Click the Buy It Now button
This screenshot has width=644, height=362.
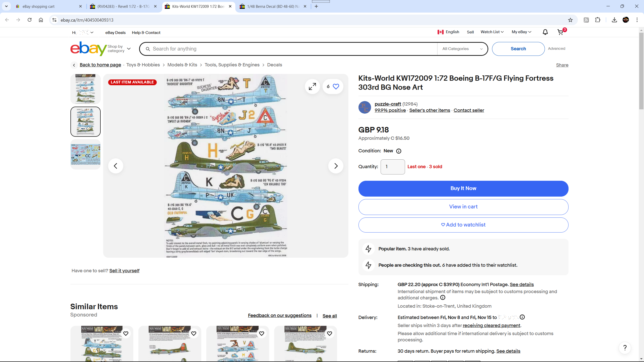[463, 189]
